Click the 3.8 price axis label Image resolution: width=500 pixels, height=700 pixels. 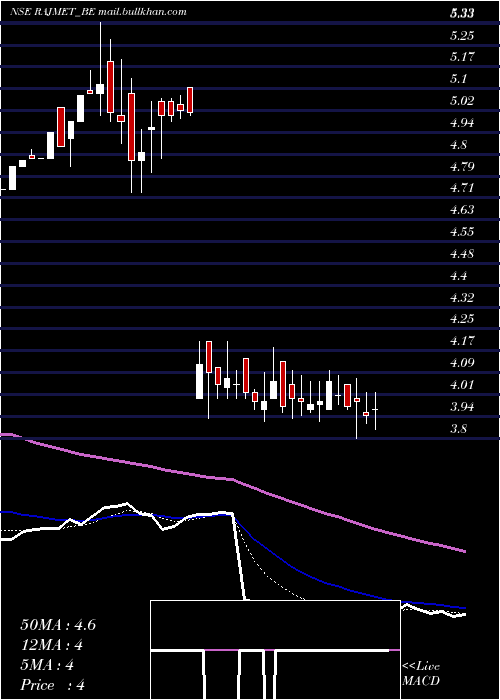(458, 429)
